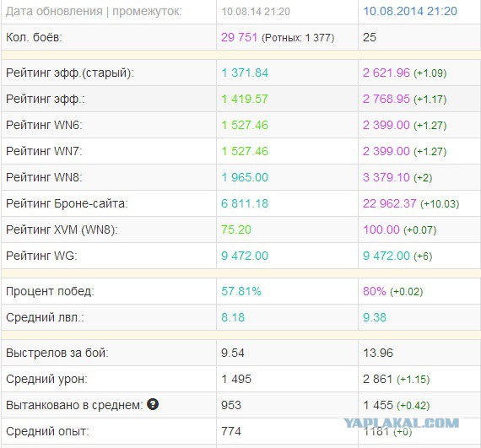481x448 pixels.
Task: Select efficiency rating 1 419.57
Action: pyautogui.click(x=245, y=99)
